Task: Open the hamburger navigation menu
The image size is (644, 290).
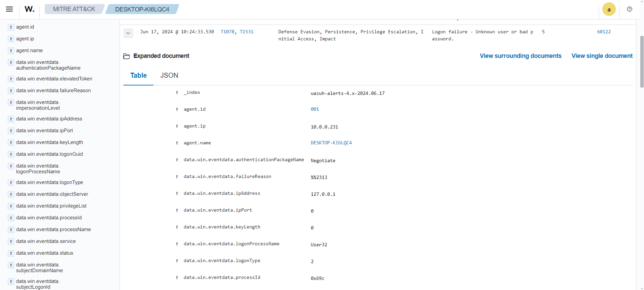Action: [x=9, y=9]
